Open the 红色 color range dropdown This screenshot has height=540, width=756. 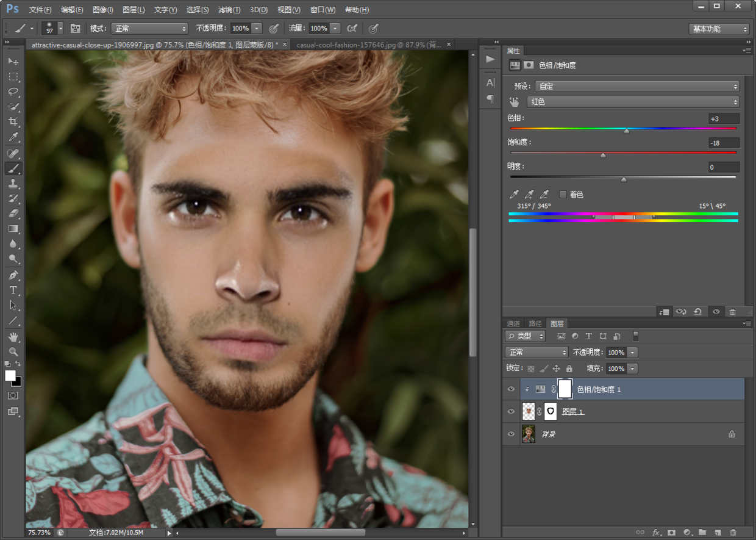633,102
